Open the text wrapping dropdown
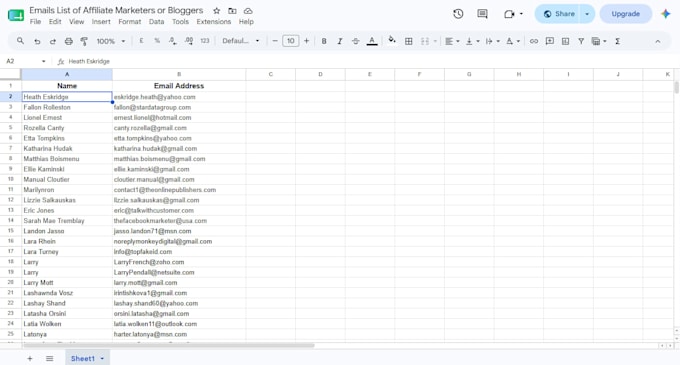The image size is (680, 365). tap(492, 41)
